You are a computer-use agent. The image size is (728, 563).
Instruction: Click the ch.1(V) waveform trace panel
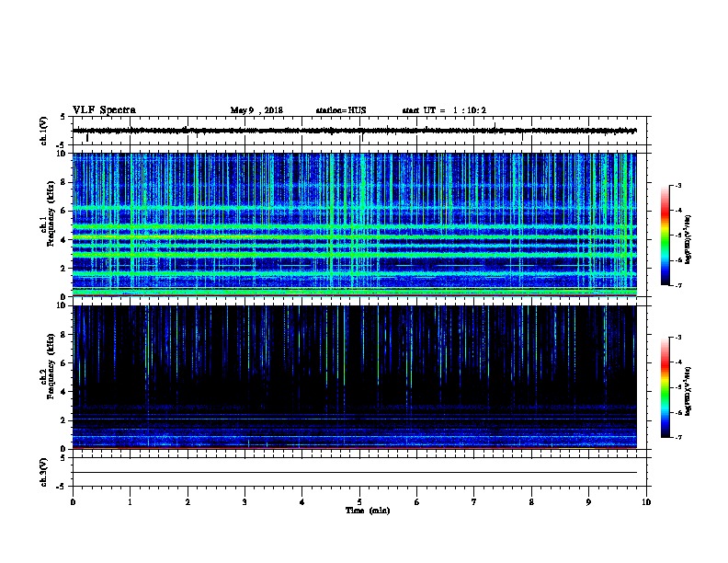point(359,131)
